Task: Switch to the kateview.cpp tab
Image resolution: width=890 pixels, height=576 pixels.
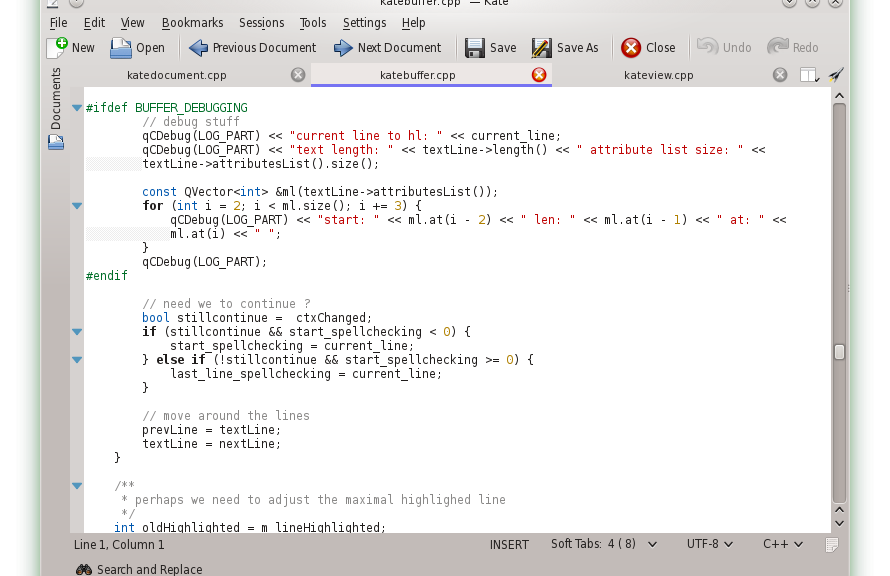Action: tap(658, 75)
